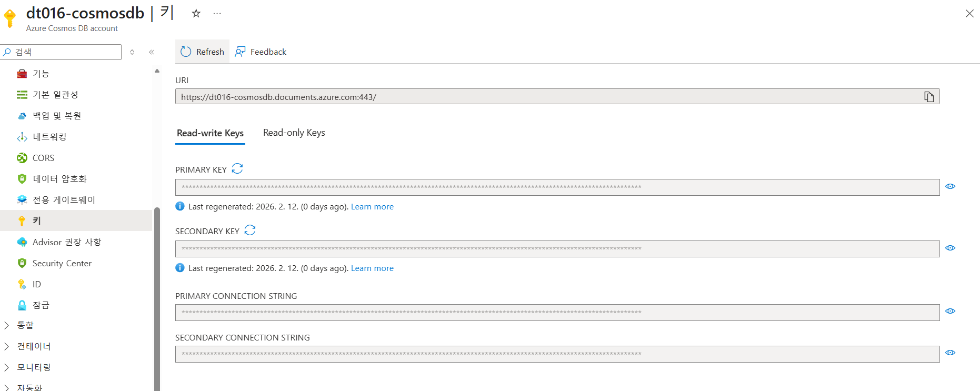This screenshot has height=391, width=980.
Task: Click the 데이터 암호화 shield icon
Action: 22,179
